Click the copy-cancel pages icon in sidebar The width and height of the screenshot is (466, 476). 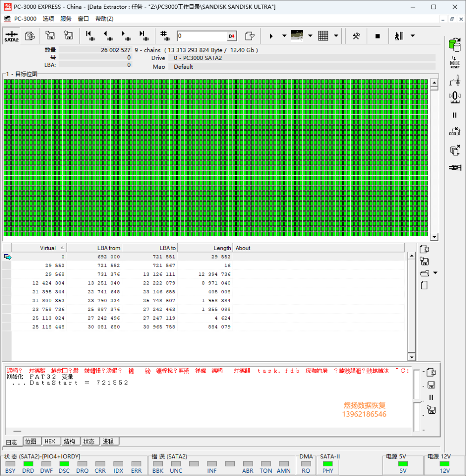click(x=455, y=150)
